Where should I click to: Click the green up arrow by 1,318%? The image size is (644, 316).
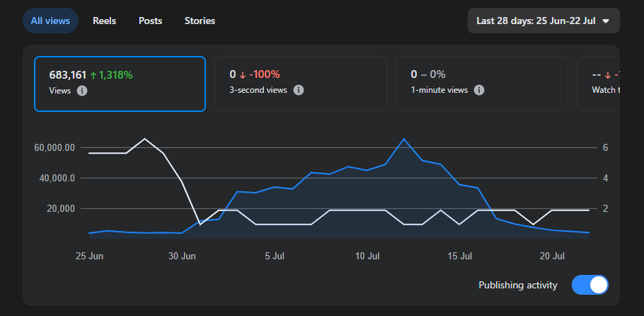[93, 75]
